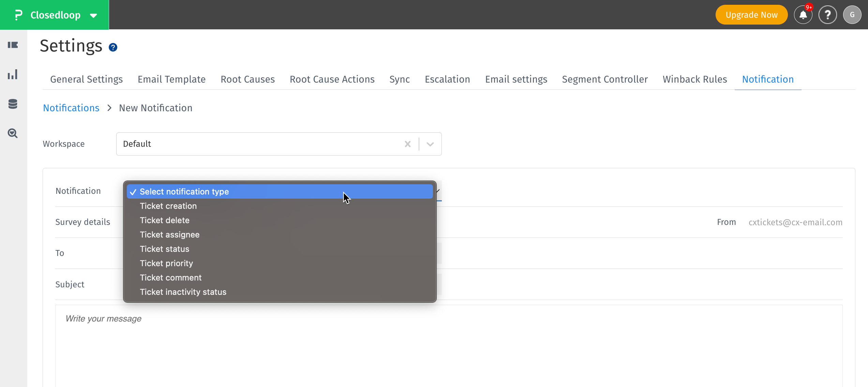Image resolution: width=868 pixels, height=387 pixels.
Task: Choose the checked Select notification type entry
Action: [x=184, y=191]
